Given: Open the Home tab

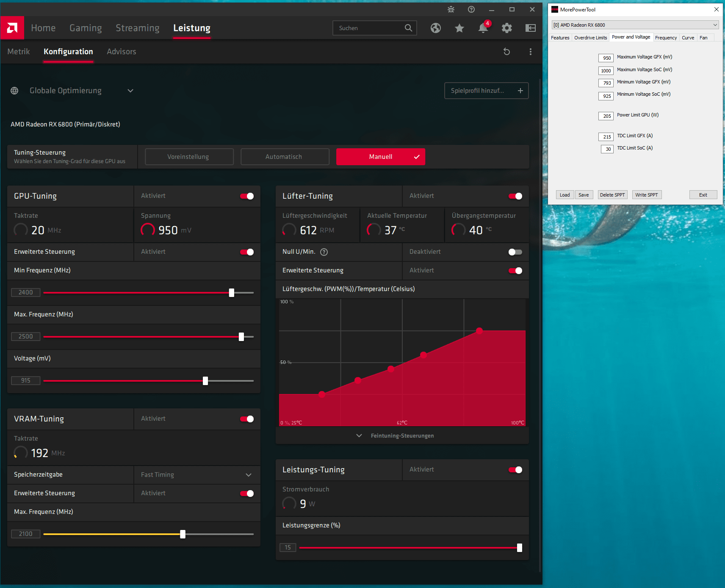Looking at the screenshot, I should [43, 28].
